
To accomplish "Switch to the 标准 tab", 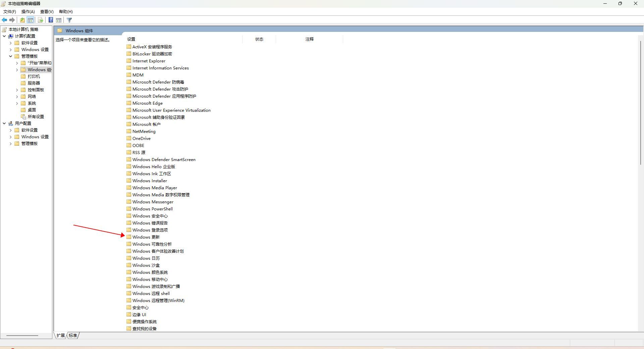I will pos(73,335).
